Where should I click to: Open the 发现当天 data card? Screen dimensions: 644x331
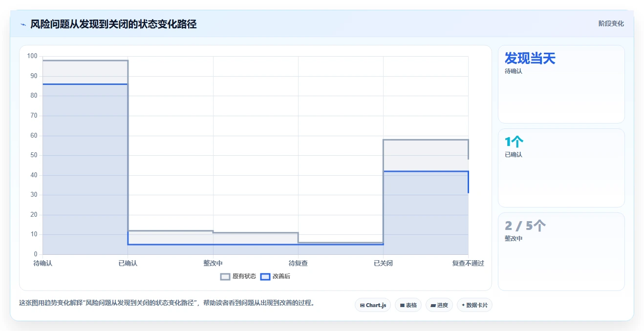[x=561, y=84]
